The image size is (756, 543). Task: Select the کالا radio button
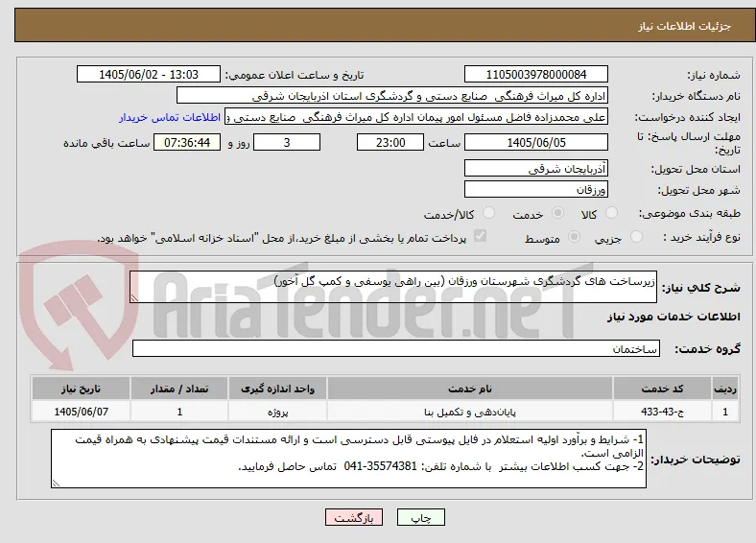(x=611, y=213)
